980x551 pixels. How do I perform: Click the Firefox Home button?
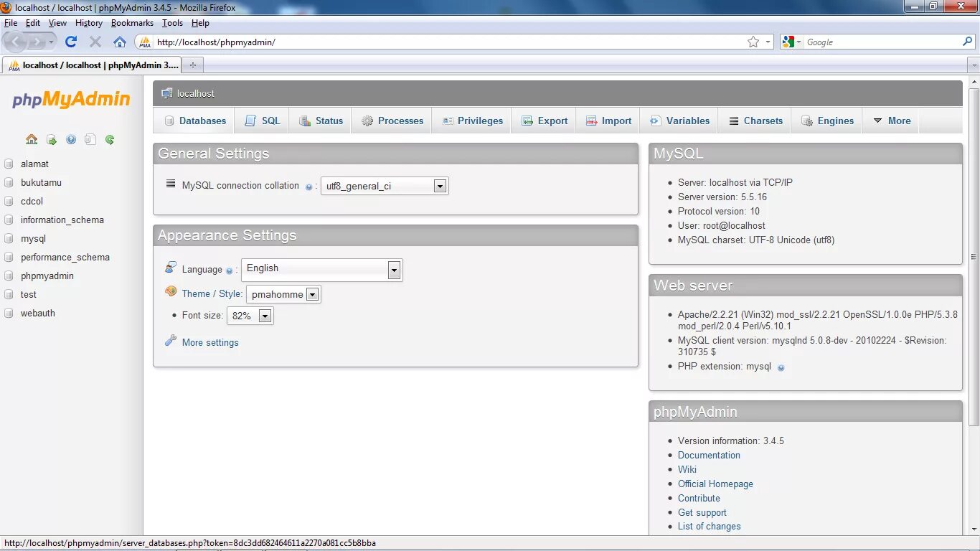[120, 42]
